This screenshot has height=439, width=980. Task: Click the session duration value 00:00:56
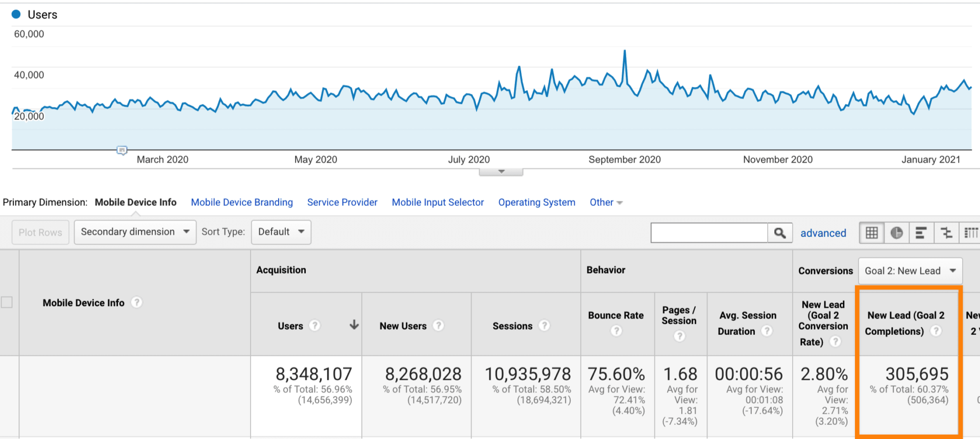pyautogui.click(x=749, y=374)
